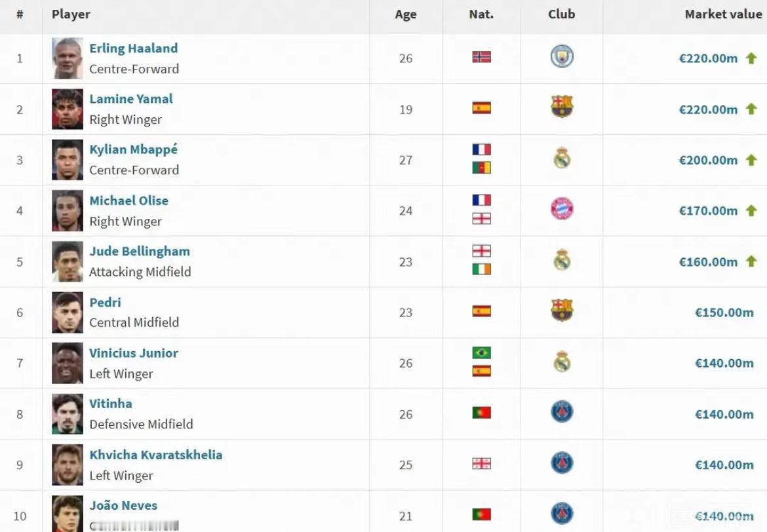Image resolution: width=767 pixels, height=532 pixels.
Task: Click Bayern Munich club crest
Action: tap(562, 209)
